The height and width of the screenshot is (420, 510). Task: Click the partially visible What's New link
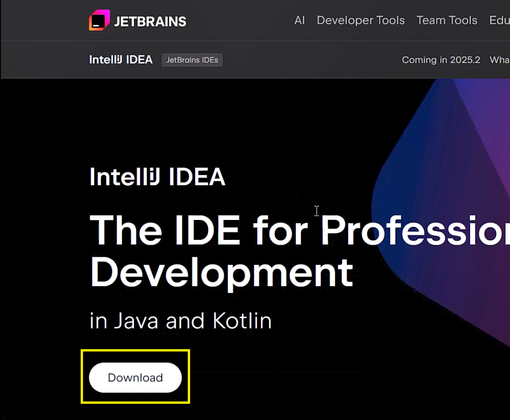coord(501,60)
